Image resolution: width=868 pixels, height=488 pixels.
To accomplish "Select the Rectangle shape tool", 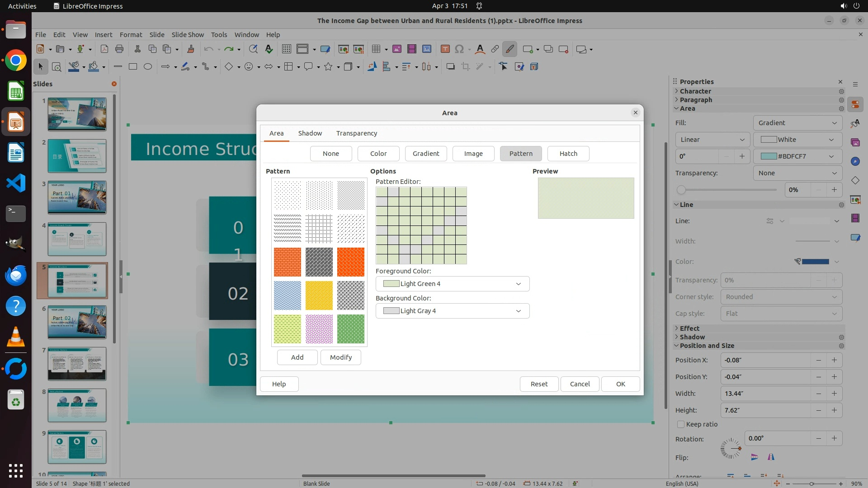I will (x=132, y=67).
